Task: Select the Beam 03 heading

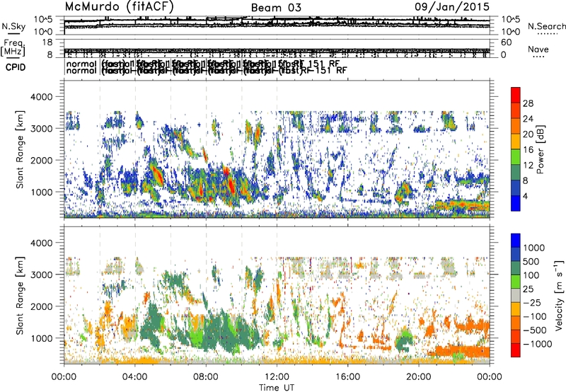Action: pos(276,8)
